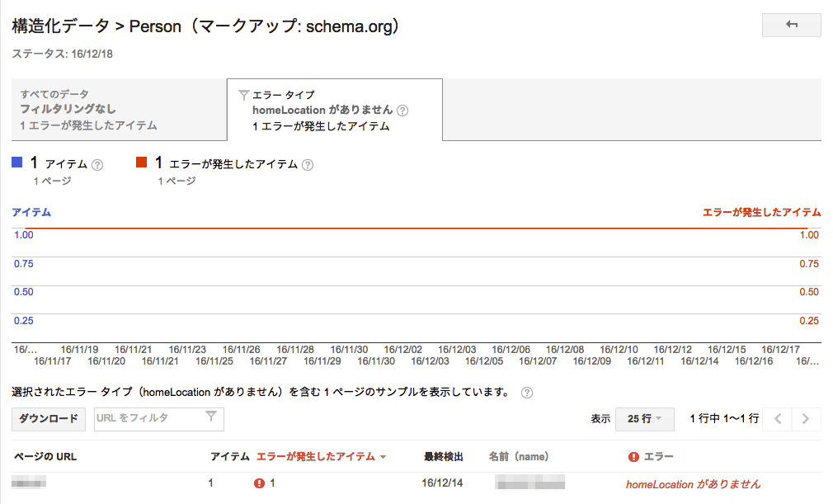Click homeLocation がありません error in row
The width and height of the screenshot is (833, 504).
click(693, 484)
